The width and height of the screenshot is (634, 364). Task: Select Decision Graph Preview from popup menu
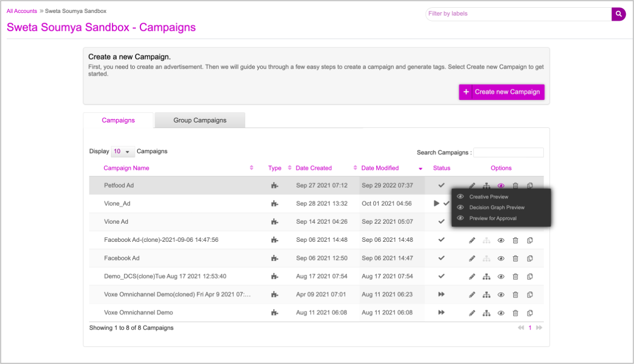pos(496,207)
